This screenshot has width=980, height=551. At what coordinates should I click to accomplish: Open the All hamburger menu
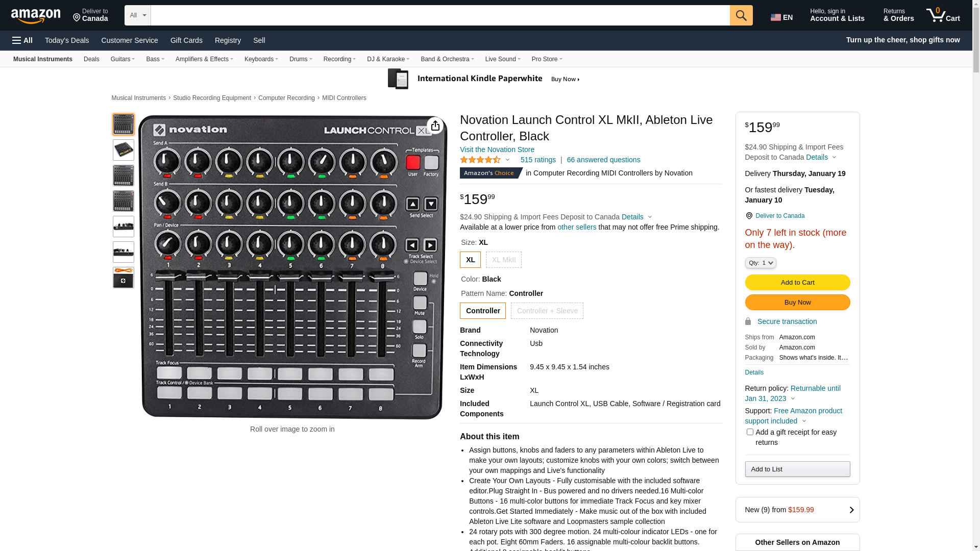pos(22,40)
